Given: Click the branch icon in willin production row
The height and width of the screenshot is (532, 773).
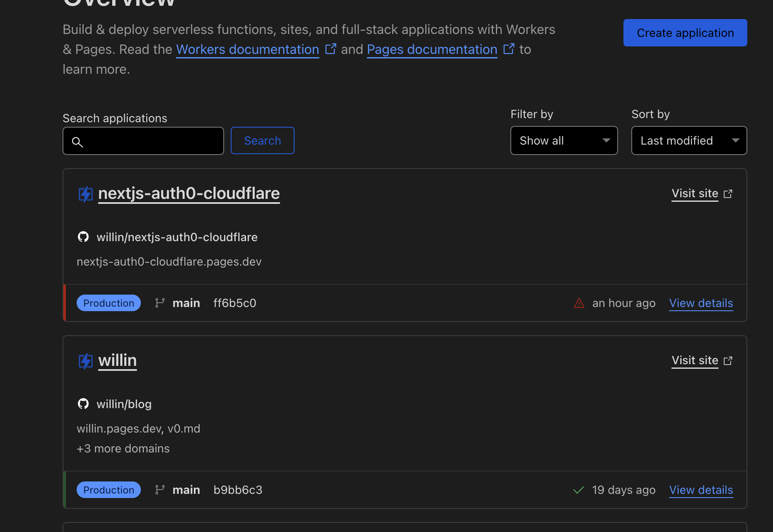Looking at the screenshot, I should click(160, 490).
